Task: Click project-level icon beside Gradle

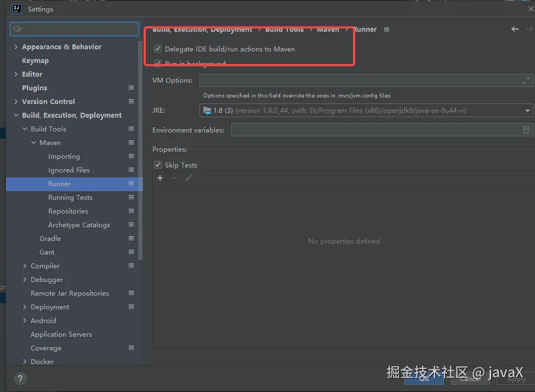Action: pyautogui.click(x=131, y=238)
